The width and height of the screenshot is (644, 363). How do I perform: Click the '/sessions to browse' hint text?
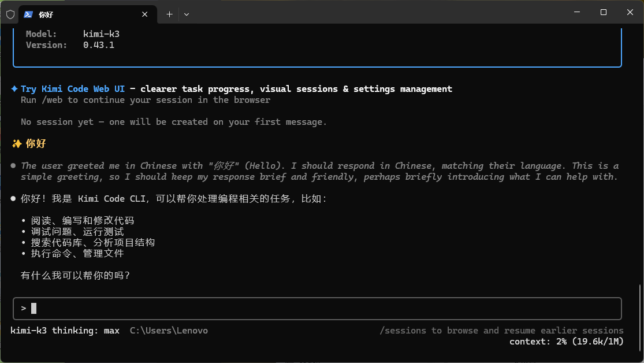pyautogui.click(x=501, y=331)
